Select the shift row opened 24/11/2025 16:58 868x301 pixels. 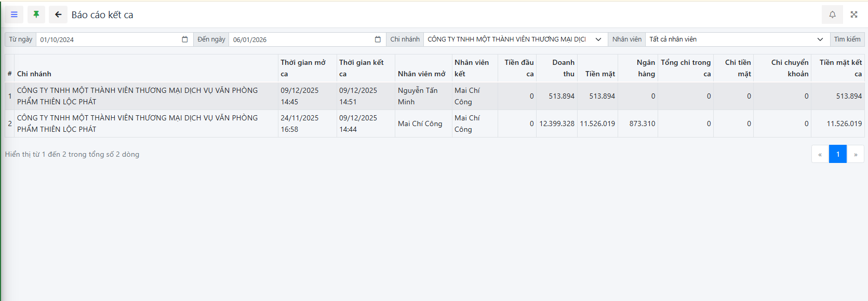[x=300, y=124]
